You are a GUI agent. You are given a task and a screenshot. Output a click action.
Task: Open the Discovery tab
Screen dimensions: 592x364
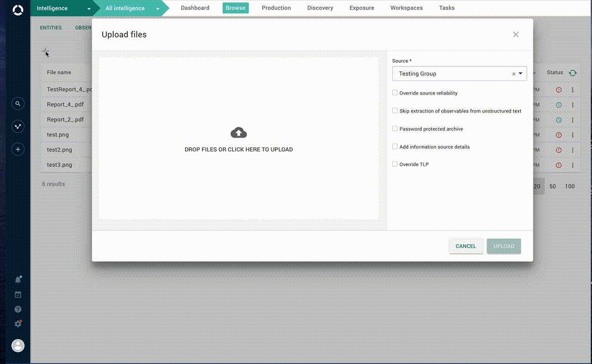[320, 8]
